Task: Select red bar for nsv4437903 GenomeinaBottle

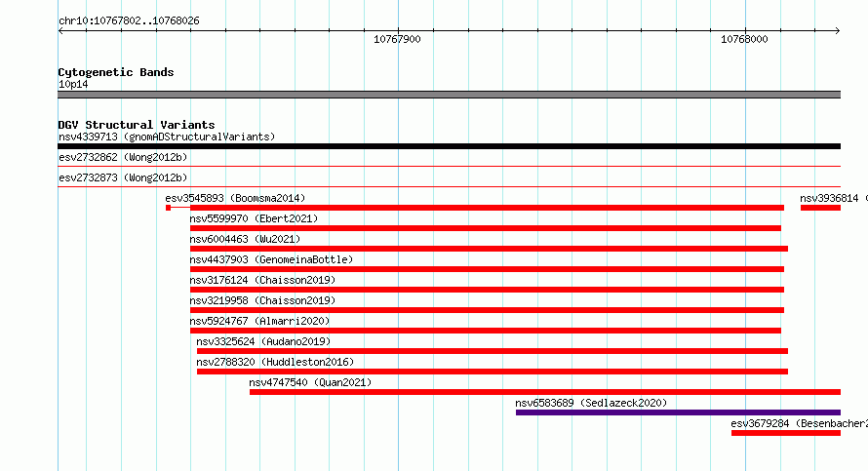Action: coord(487,269)
